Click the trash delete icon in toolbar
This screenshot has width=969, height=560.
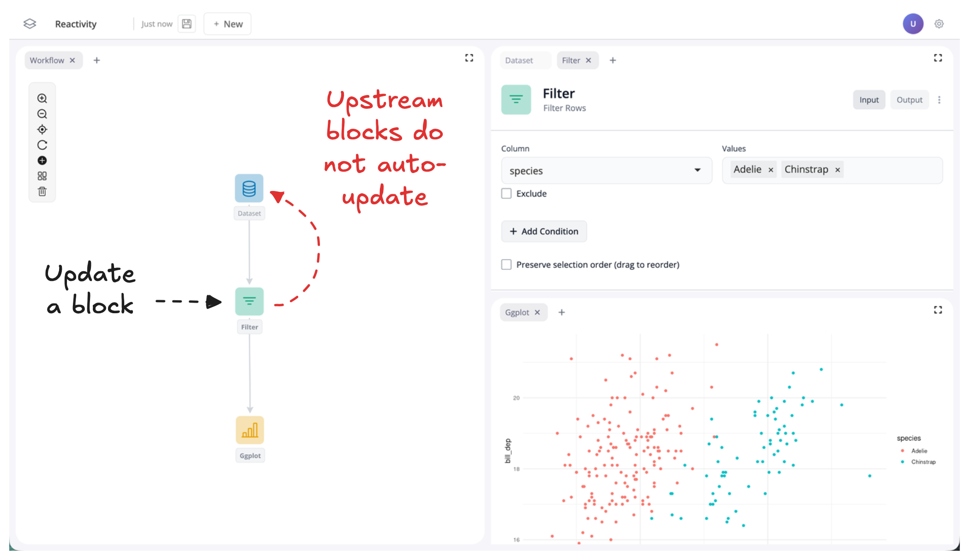point(42,191)
